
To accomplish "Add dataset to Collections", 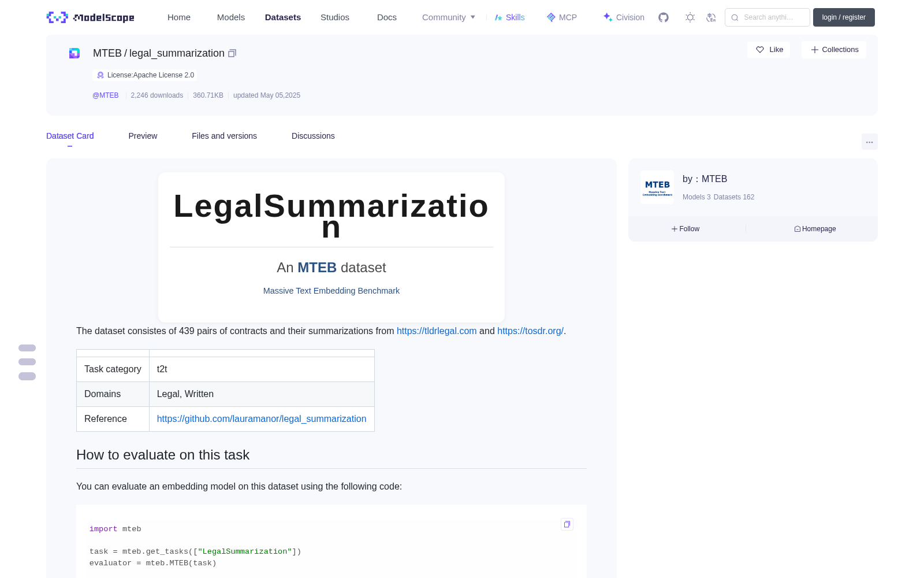I will click(834, 50).
